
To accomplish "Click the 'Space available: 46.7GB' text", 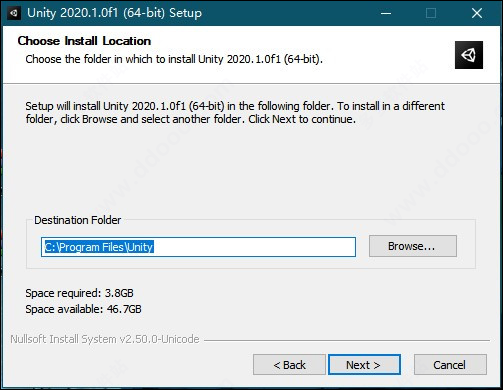I will (83, 309).
